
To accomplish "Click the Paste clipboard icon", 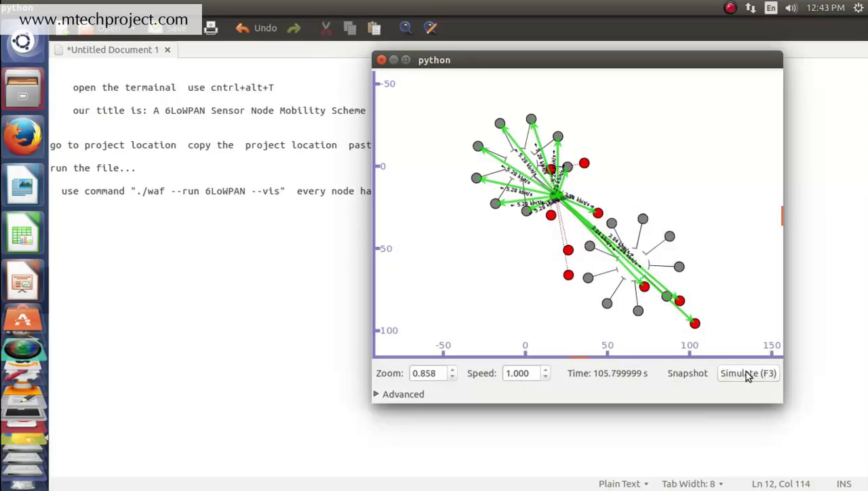I will (x=374, y=28).
